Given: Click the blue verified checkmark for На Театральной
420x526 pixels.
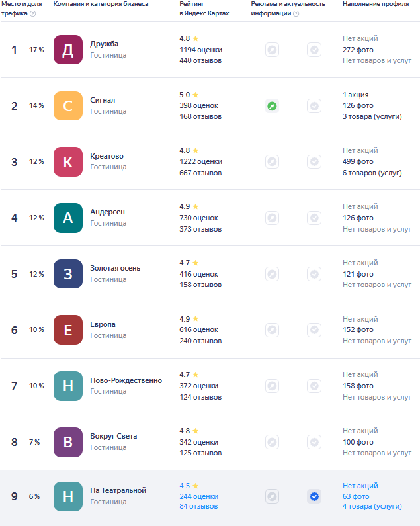Looking at the screenshot, I should [314, 496].
